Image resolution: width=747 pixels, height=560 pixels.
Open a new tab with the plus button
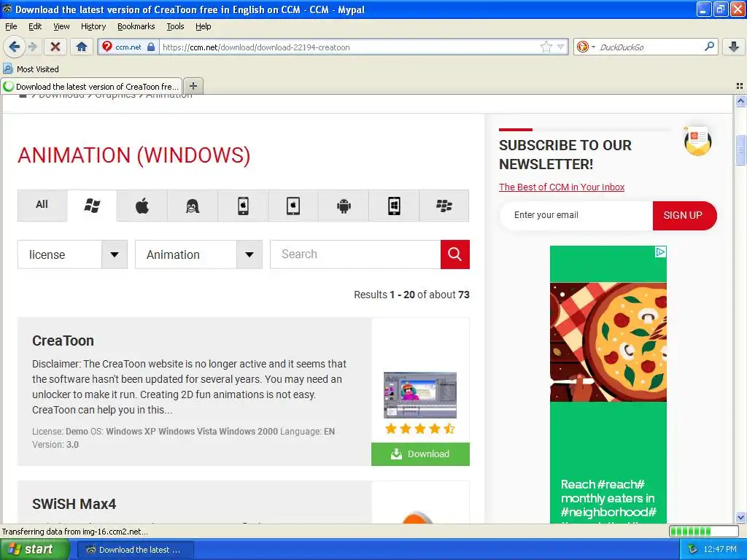[x=193, y=86]
